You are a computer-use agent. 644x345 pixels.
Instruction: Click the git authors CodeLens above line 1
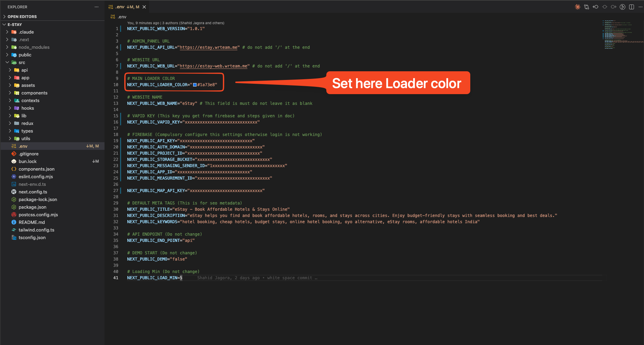tap(175, 23)
